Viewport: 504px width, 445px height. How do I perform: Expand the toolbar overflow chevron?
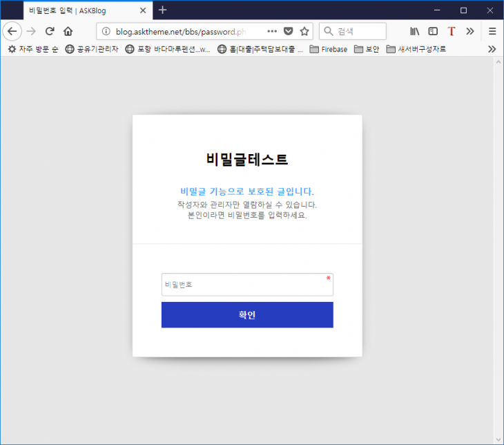pos(470,31)
